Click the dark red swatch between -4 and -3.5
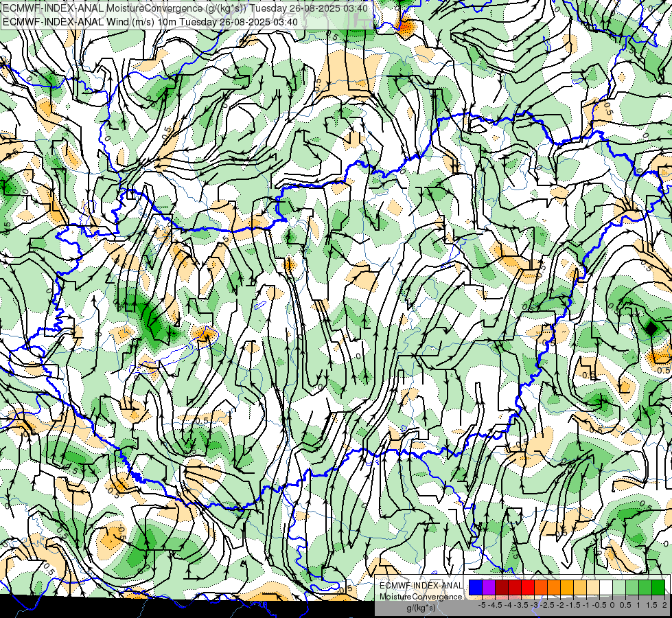This screenshot has height=618, width=672. 515,588
